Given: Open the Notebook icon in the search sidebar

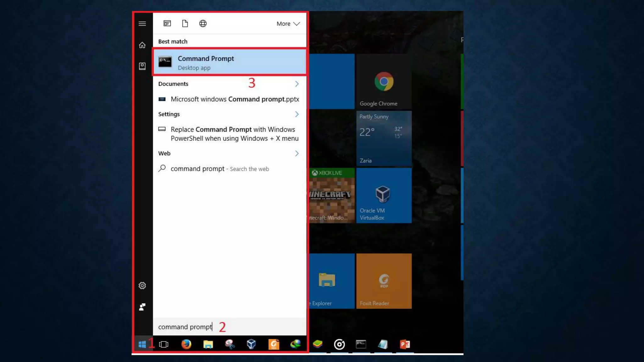Looking at the screenshot, I should pyautogui.click(x=142, y=66).
